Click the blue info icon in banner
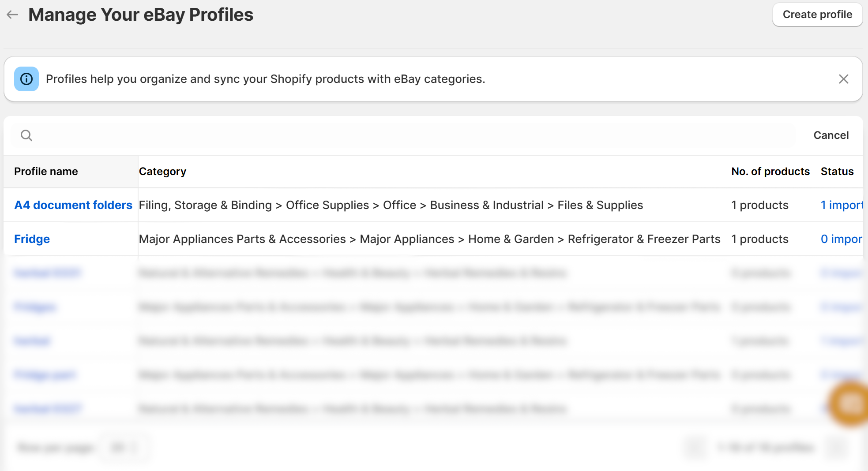This screenshot has height=471, width=868. 26,79
